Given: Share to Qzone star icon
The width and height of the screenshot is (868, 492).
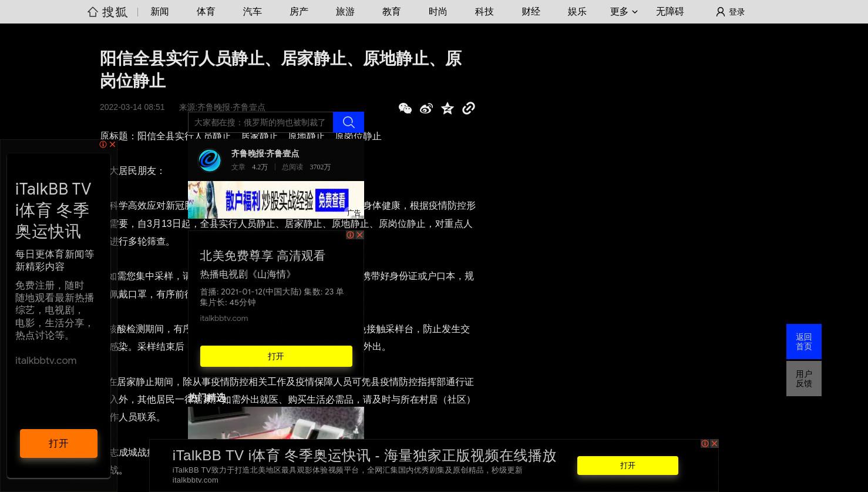Looking at the screenshot, I should [448, 108].
